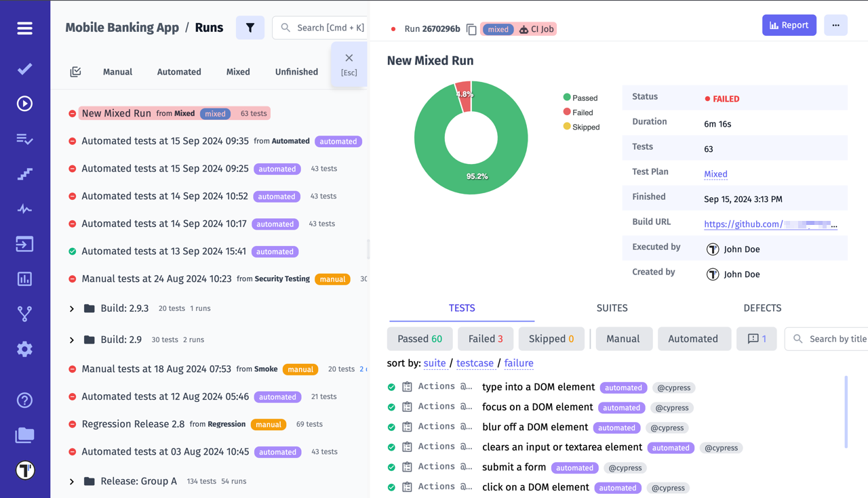Expand the Build: 2.9.3 group
Screen dimensions: 868x498
[72, 308]
